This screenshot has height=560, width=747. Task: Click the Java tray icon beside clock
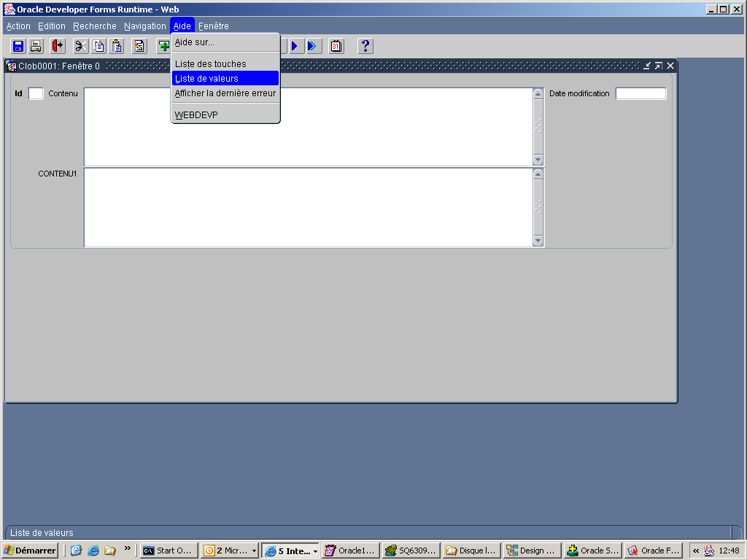click(709, 551)
